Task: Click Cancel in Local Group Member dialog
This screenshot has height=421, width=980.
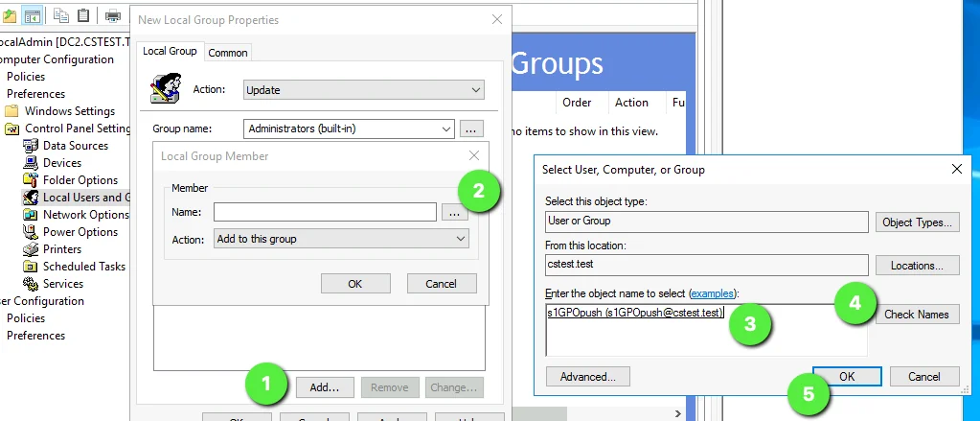Action: coord(442,283)
